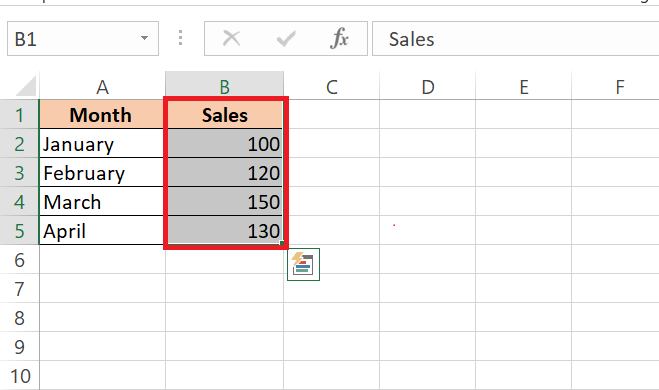The height and width of the screenshot is (390, 659).
Task: Click the Month header cell
Action: 101,115
